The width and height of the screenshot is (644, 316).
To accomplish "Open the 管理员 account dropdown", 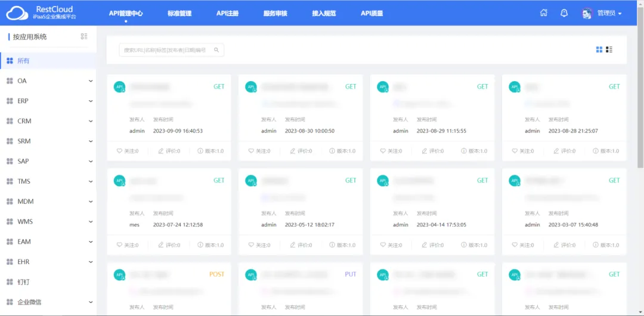I will (609, 13).
